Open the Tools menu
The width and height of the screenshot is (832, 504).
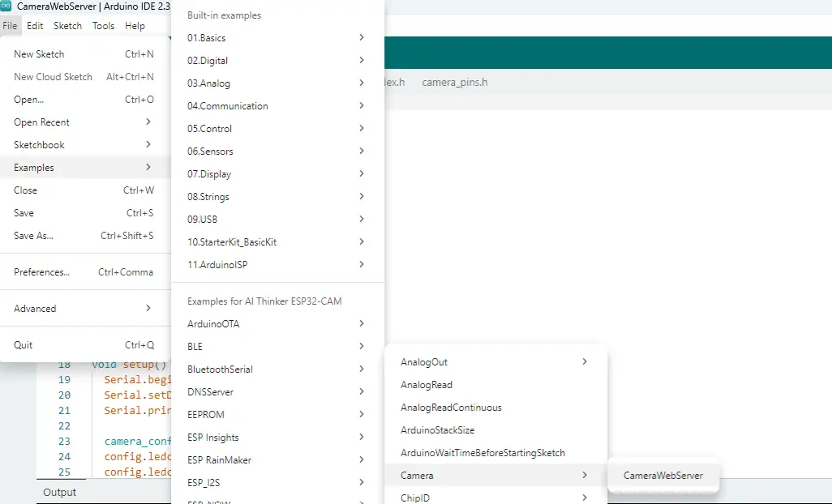103,26
